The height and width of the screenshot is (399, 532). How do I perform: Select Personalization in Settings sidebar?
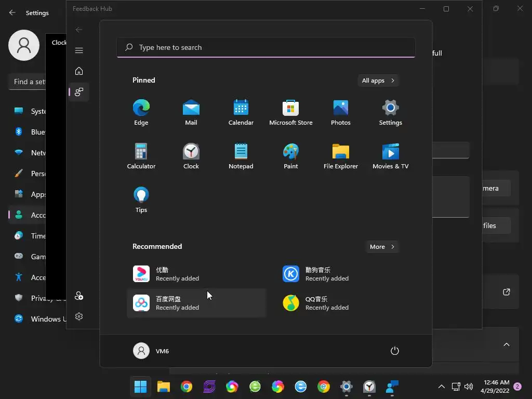[x=27, y=174]
